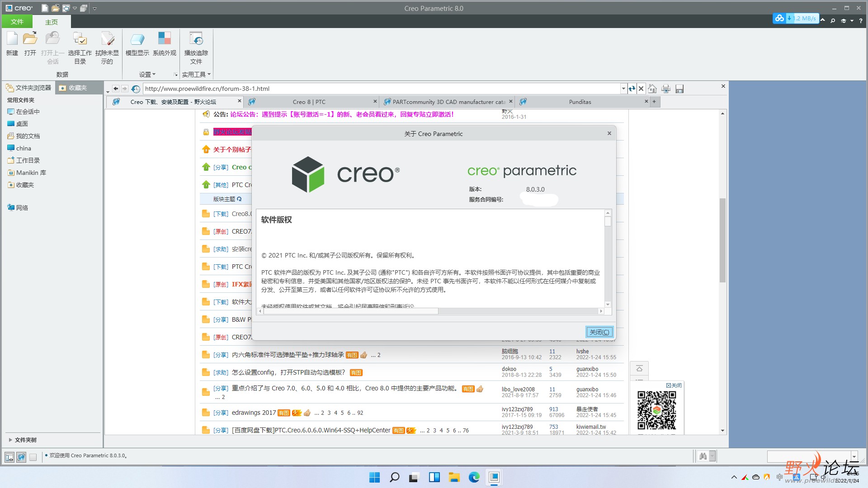Image resolution: width=868 pixels, height=488 pixels.
Task: Switch to 文件夹浏览器 navigator tab
Action: pos(29,88)
